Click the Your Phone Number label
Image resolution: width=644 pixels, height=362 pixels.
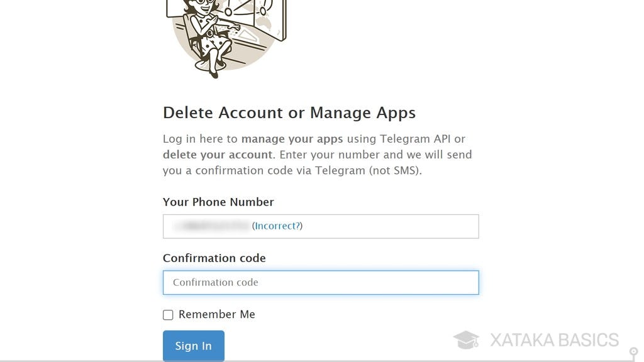coord(218,202)
